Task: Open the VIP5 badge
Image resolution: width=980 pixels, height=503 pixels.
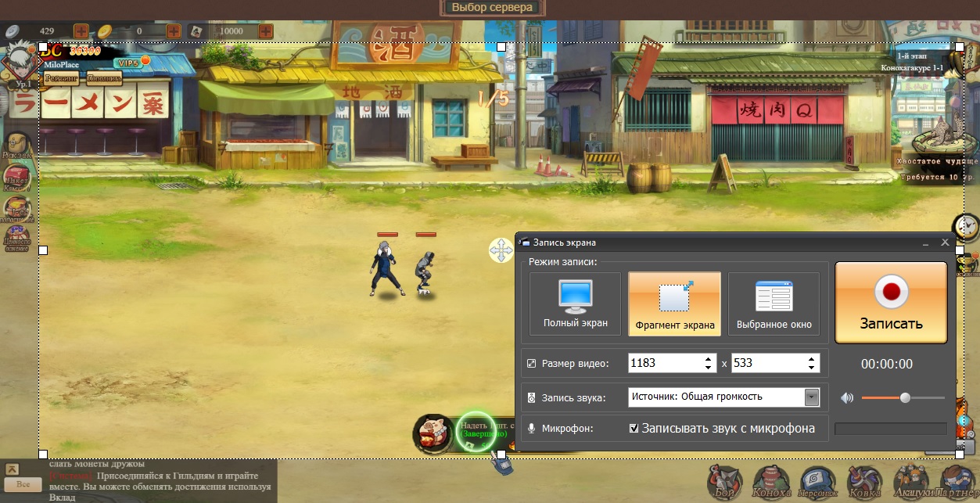Action: (x=130, y=62)
